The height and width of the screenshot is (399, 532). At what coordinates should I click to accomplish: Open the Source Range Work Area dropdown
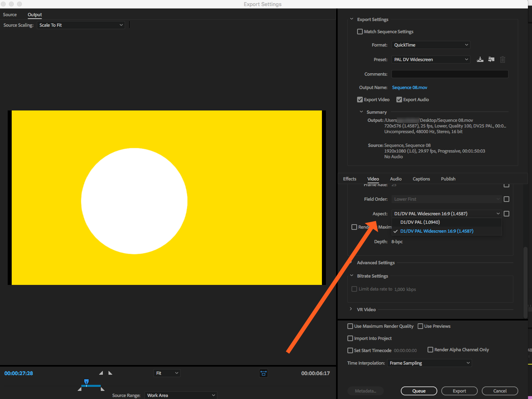click(181, 395)
